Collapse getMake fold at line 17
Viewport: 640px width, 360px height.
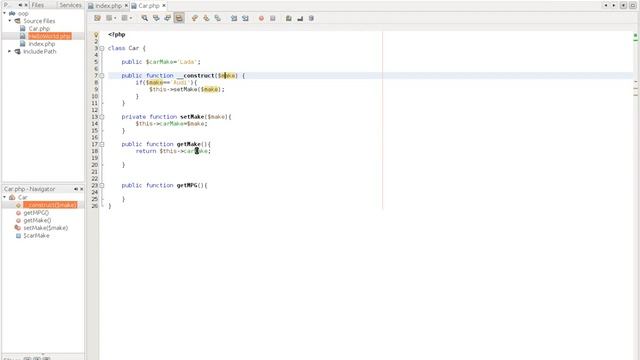pos(102,144)
